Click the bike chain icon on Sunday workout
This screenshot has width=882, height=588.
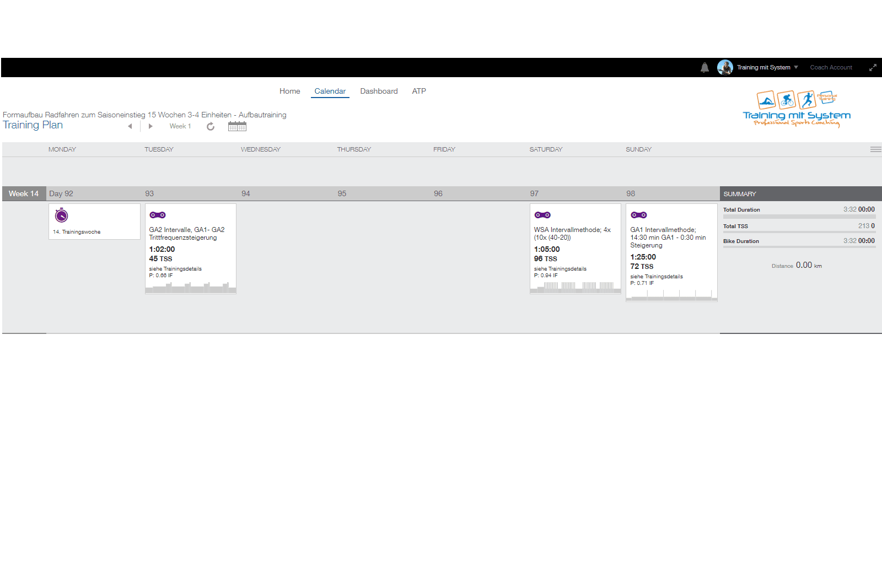pos(639,215)
